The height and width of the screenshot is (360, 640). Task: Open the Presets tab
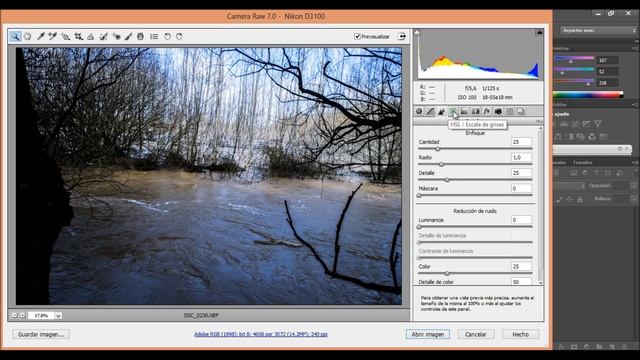tap(509, 111)
